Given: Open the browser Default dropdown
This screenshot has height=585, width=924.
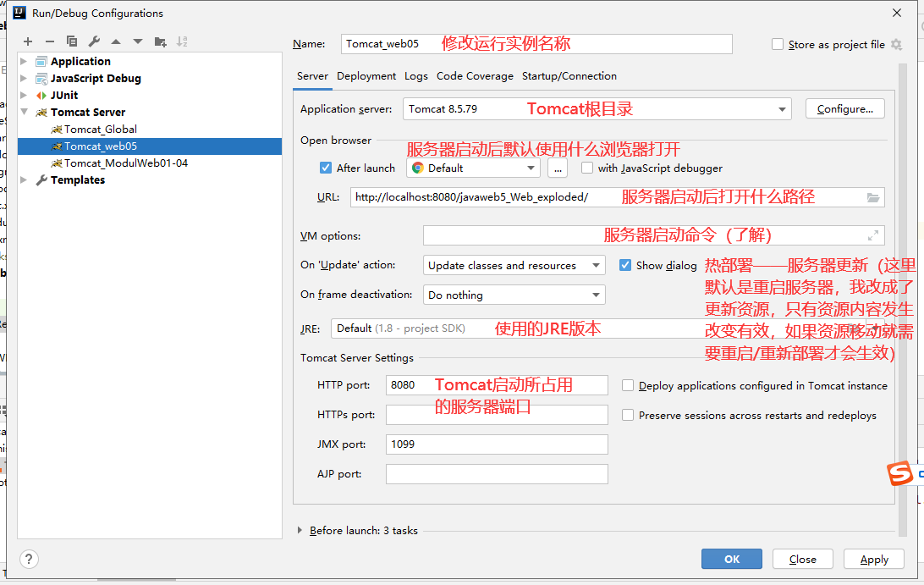Looking at the screenshot, I should [473, 168].
